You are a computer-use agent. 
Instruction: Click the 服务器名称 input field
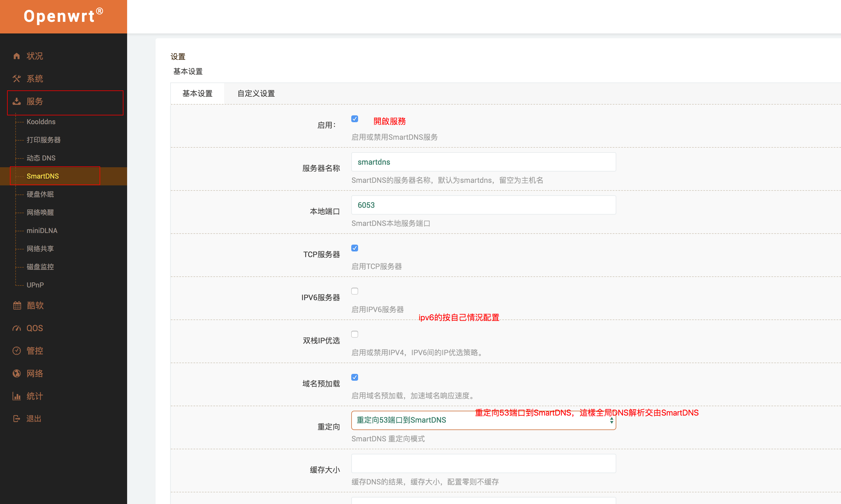click(483, 162)
